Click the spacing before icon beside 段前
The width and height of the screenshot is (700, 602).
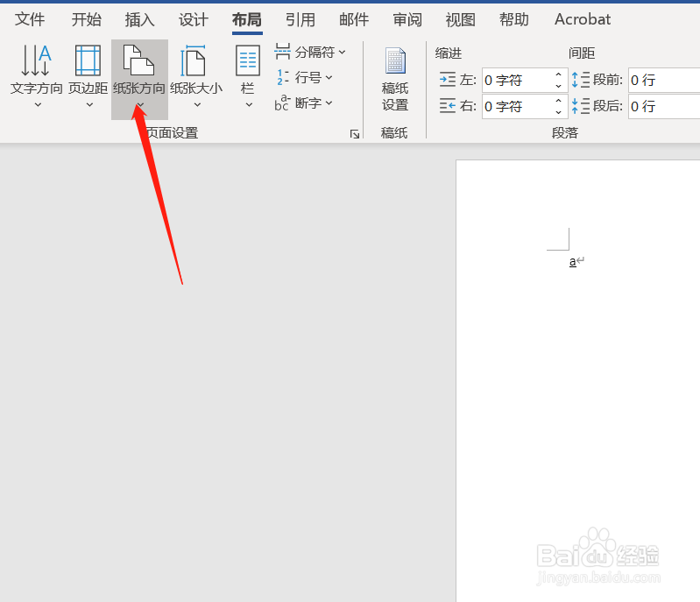[x=581, y=80]
